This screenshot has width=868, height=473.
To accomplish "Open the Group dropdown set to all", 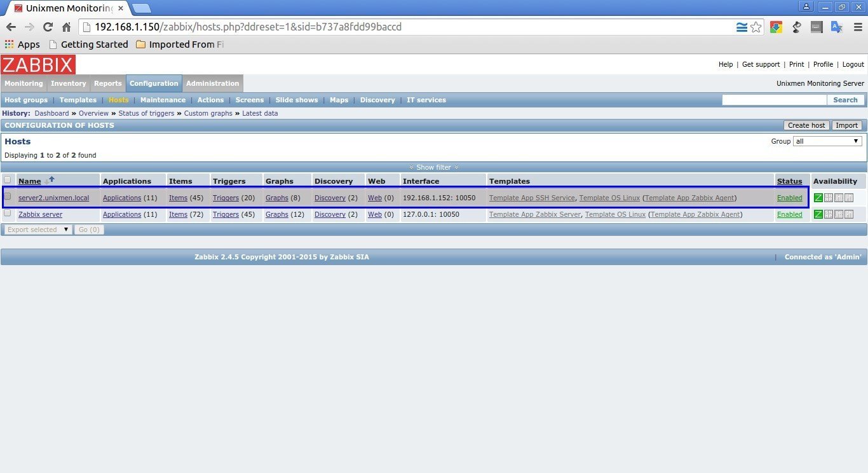I will click(x=827, y=141).
